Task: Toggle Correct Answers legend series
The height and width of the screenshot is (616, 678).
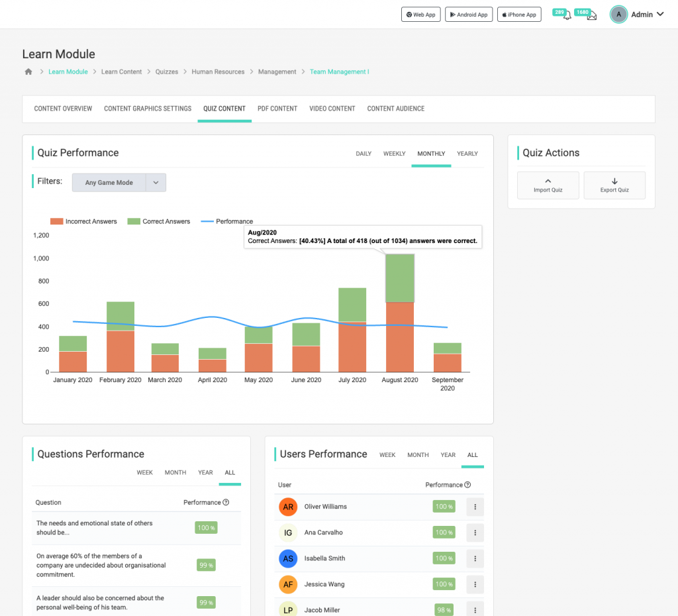Action: pyautogui.click(x=159, y=221)
